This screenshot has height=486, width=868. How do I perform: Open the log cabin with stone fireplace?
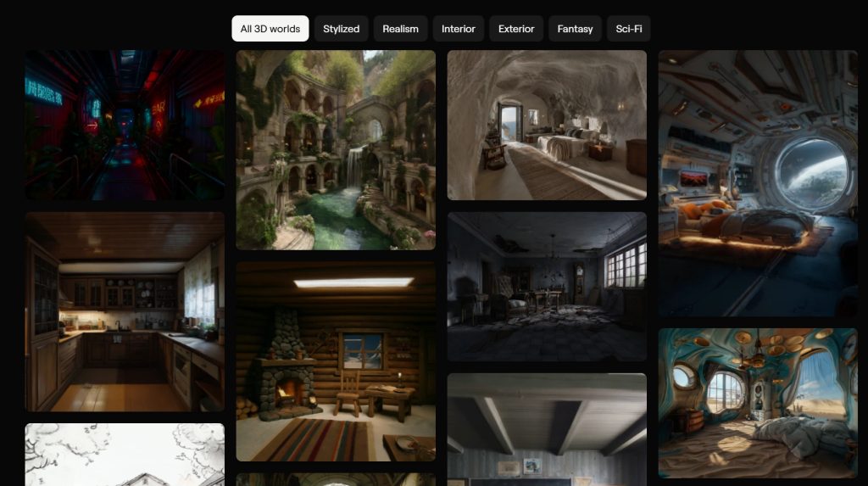[336, 360]
